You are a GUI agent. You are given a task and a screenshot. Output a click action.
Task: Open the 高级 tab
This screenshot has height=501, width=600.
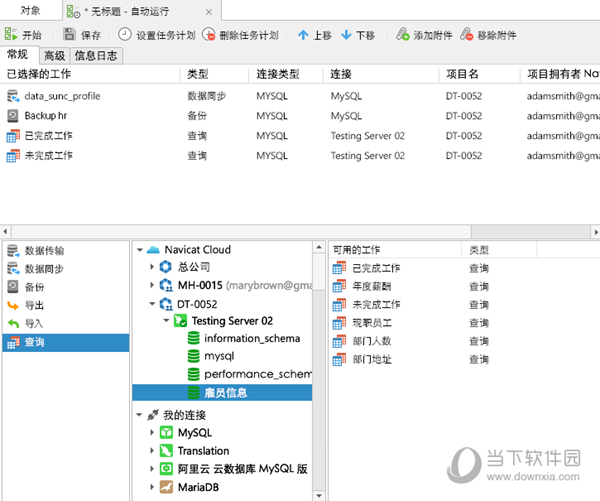tap(54, 56)
